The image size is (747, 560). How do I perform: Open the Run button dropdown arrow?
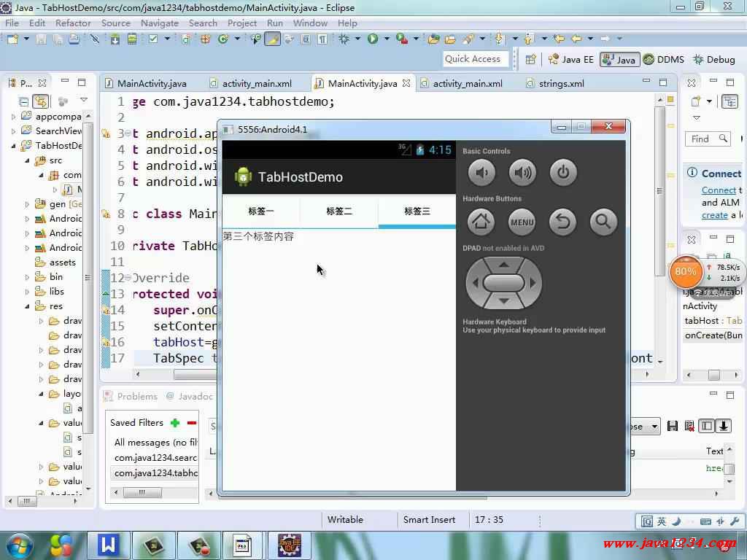387,39
